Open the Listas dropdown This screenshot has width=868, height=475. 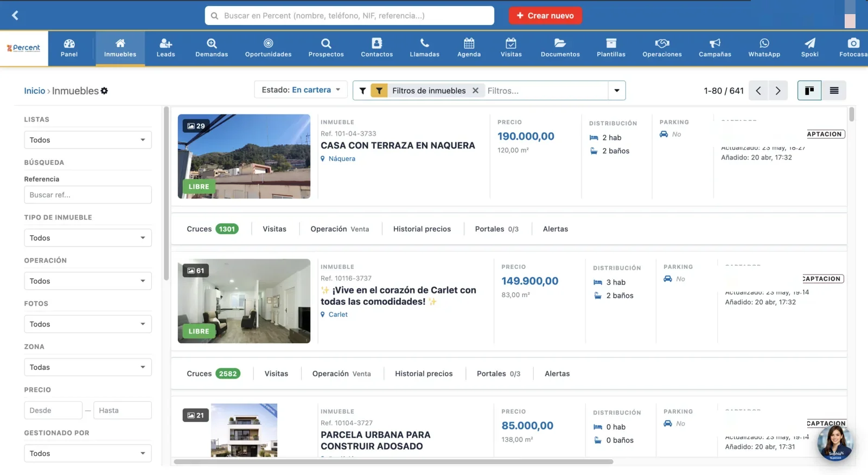(88, 140)
